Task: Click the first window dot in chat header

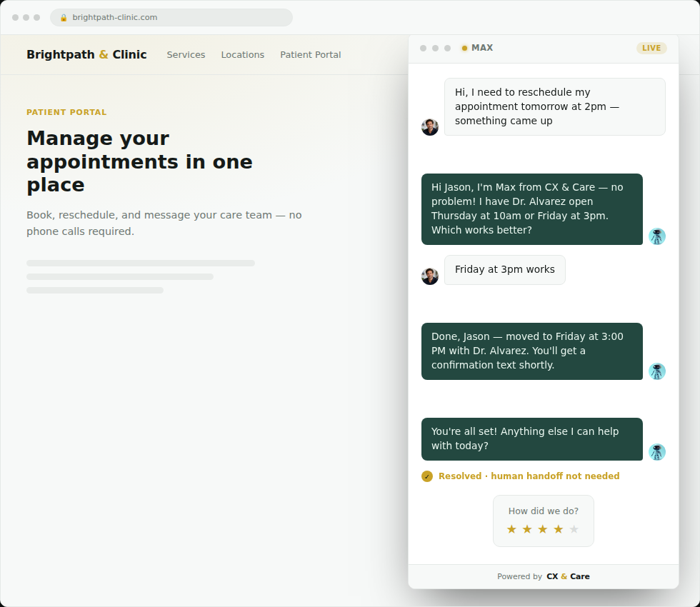Action: (x=423, y=49)
